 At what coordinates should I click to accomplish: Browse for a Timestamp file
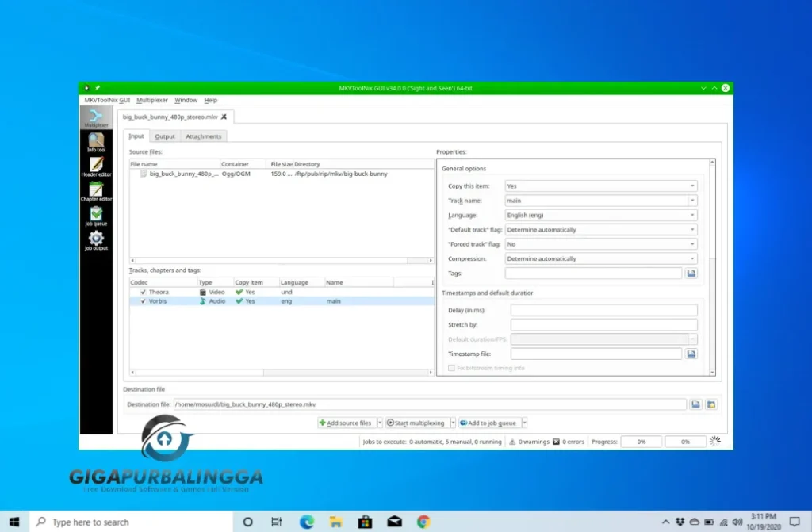691,353
